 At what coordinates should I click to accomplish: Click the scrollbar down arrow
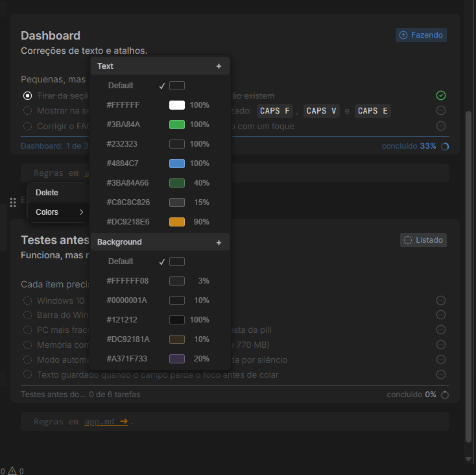(468, 459)
